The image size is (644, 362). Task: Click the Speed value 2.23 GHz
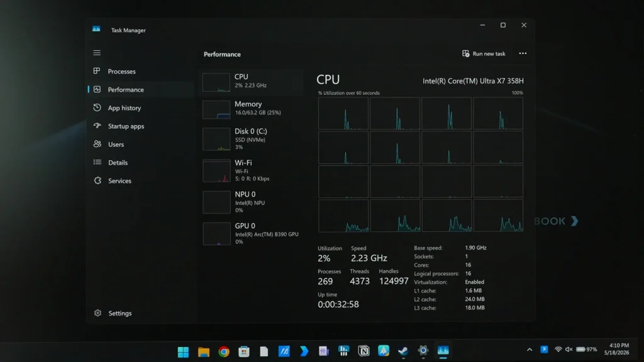(x=369, y=258)
